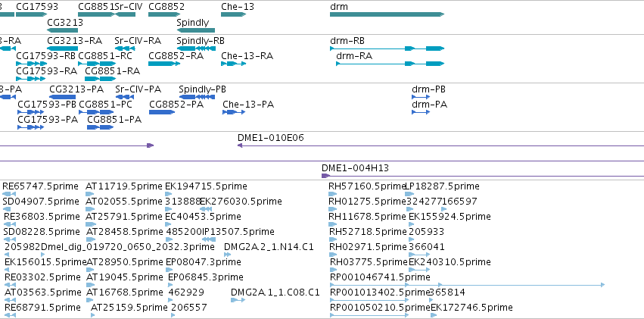Click the RP001046741.5prime EST label
This screenshot has width=644, height=319.
[380, 277]
